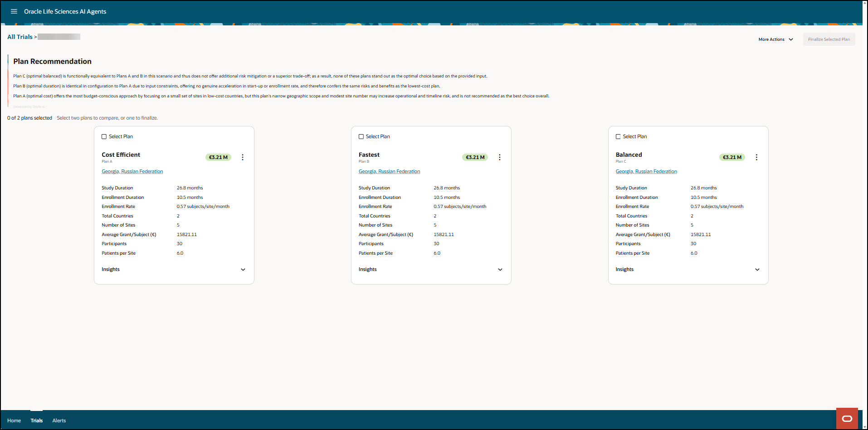Open more options for Fastest plan
Viewport: 868px width, 430px height.
pos(500,157)
